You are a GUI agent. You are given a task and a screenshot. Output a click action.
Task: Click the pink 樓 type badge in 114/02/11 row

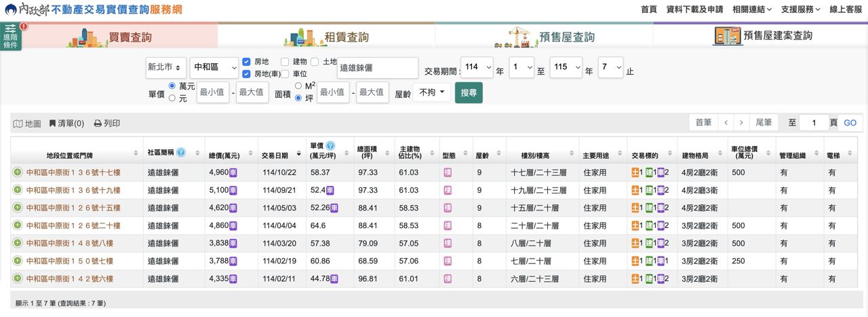pyautogui.click(x=448, y=278)
